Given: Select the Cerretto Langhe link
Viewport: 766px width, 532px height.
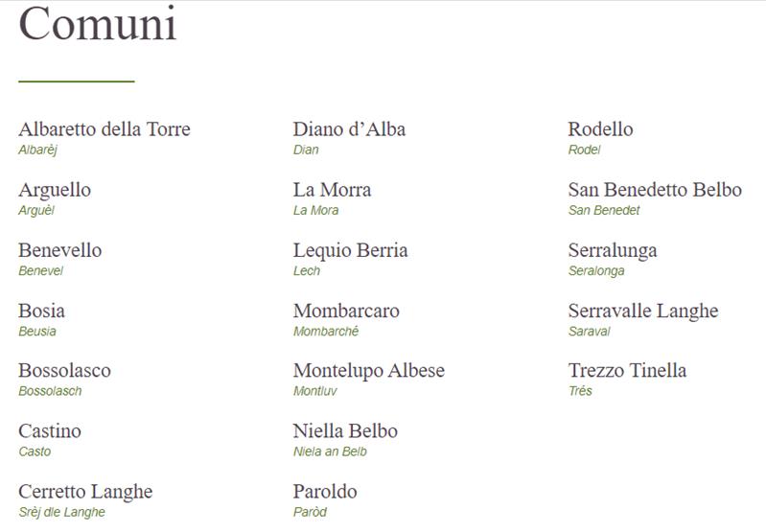Looking at the screenshot, I should 85,492.
